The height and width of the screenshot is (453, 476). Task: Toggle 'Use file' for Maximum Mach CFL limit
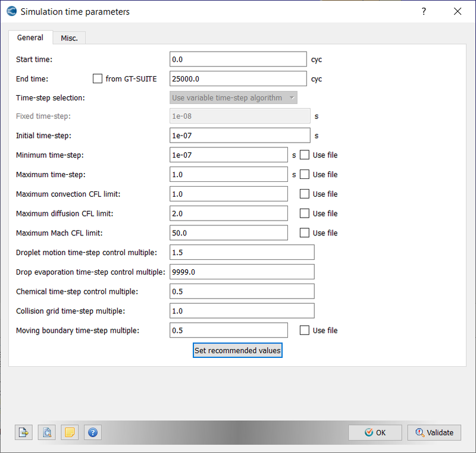coord(305,233)
